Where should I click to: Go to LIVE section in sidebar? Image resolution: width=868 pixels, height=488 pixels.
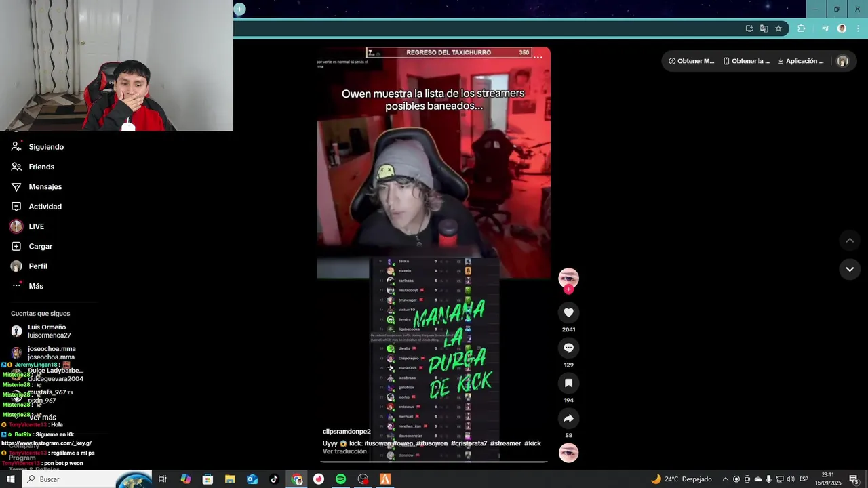click(27, 226)
